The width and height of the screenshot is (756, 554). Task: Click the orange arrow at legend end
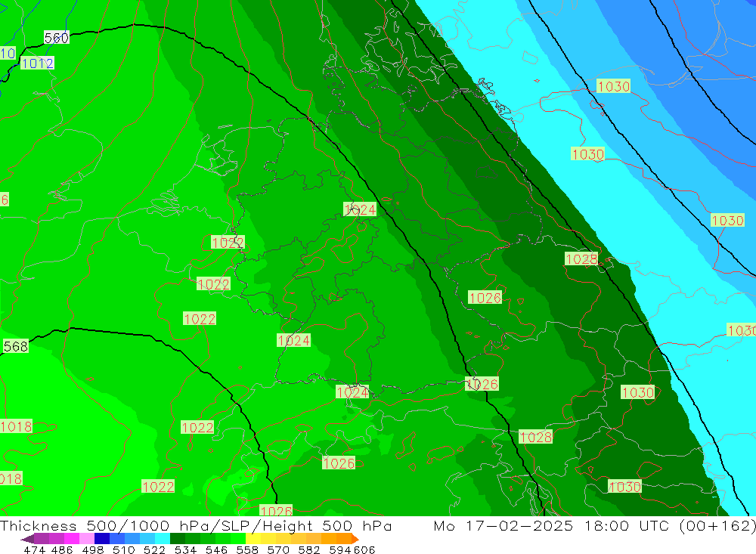tap(355, 539)
